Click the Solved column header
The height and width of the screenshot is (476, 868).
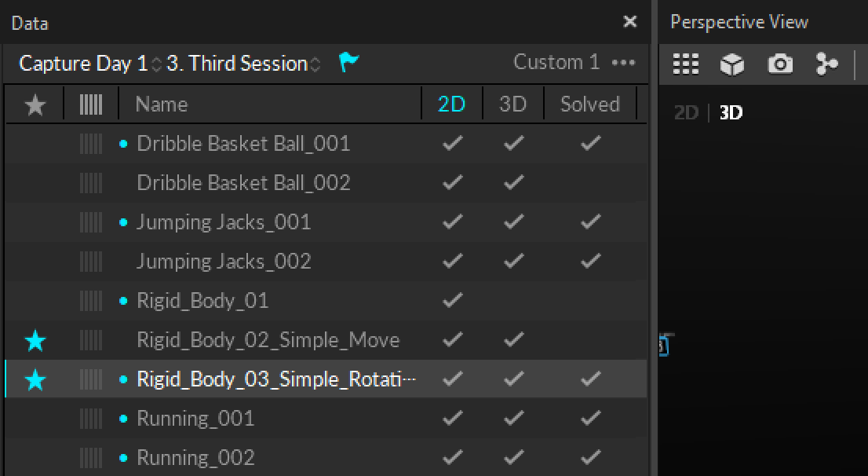[x=589, y=104]
